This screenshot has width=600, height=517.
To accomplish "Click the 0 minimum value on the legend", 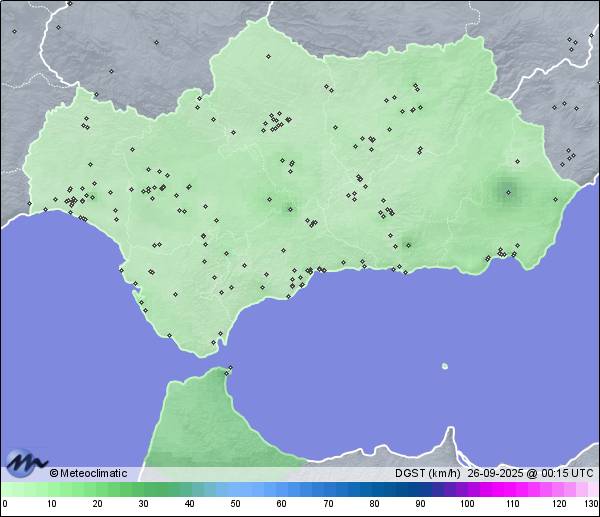I will [x=5, y=504].
